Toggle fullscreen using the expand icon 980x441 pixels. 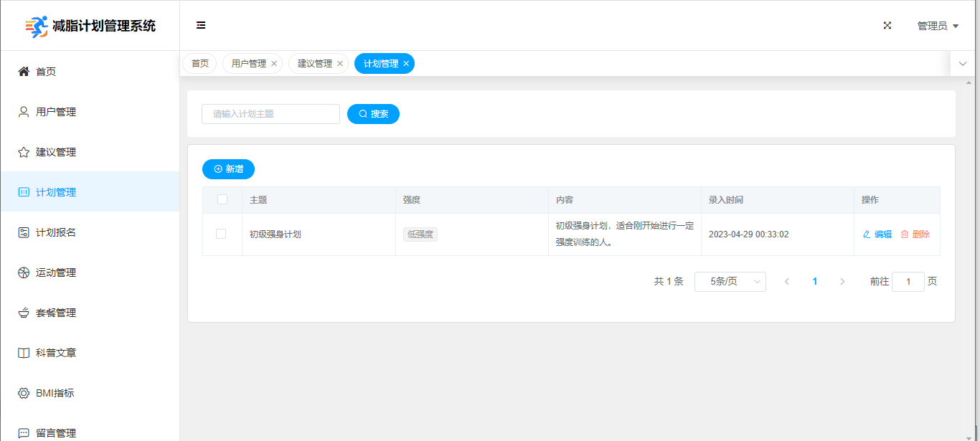click(x=887, y=25)
